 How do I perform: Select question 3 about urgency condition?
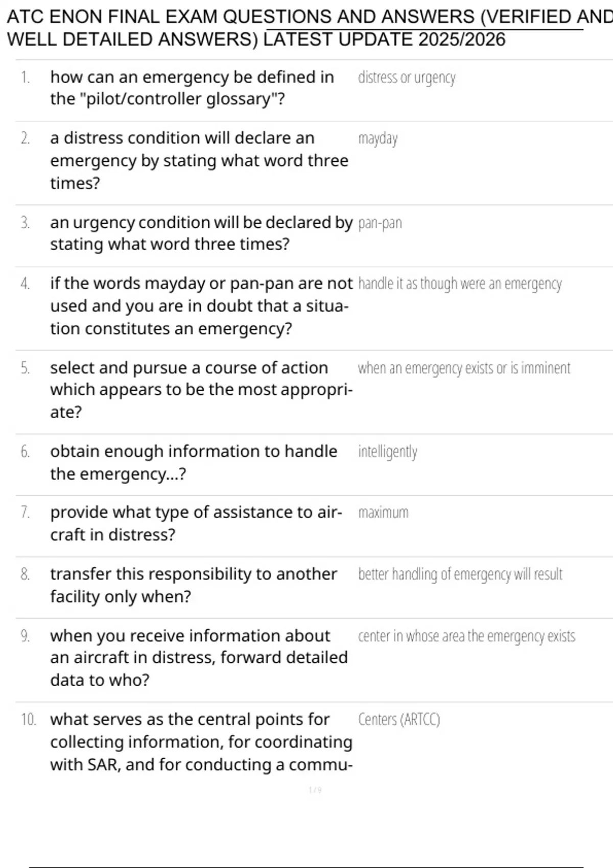pyautogui.click(x=201, y=233)
